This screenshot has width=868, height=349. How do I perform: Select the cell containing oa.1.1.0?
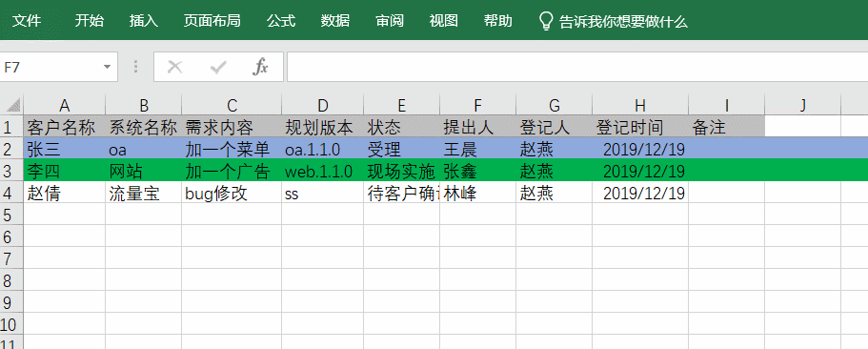click(x=322, y=149)
